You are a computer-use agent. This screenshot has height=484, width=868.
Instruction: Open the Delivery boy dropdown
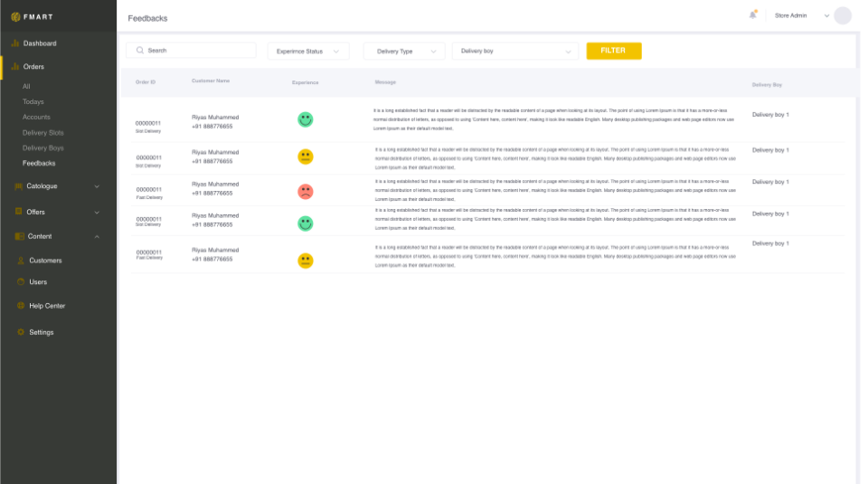(514, 52)
